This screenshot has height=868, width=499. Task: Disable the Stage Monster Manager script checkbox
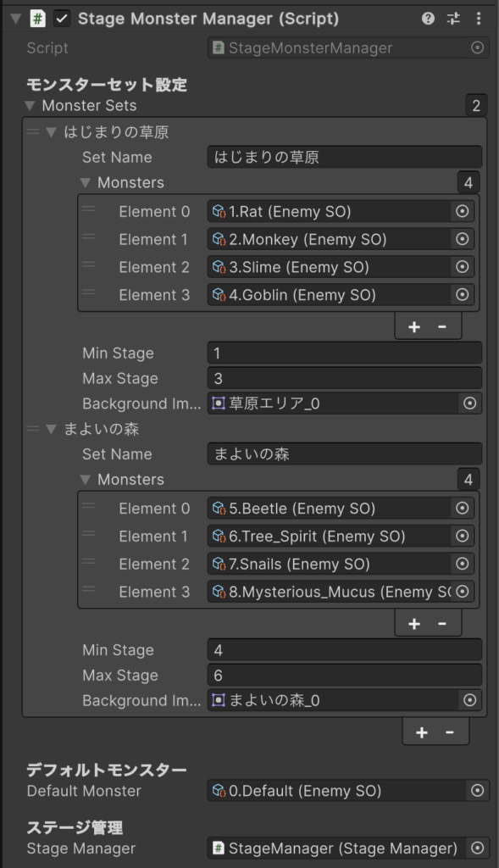pyautogui.click(x=62, y=19)
